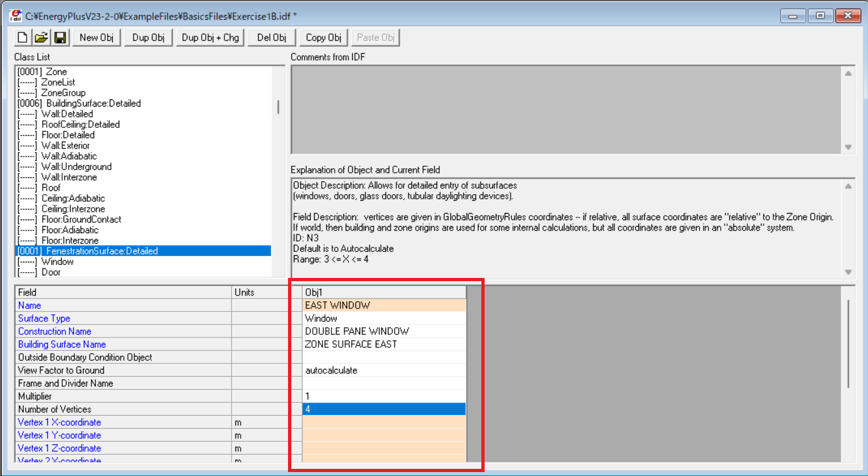Click the New Obj button
This screenshot has height=476, width=868.
point(97,38)
